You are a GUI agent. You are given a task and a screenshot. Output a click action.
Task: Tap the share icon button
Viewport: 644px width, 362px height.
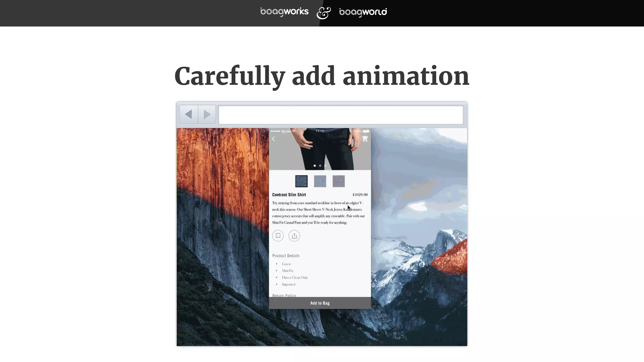coord(294,236)
